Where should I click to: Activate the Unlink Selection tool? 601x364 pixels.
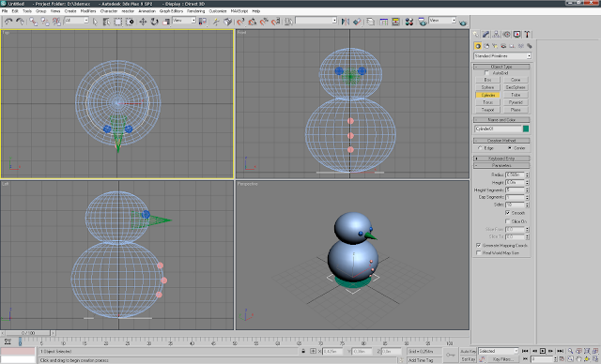click(45, 22)
